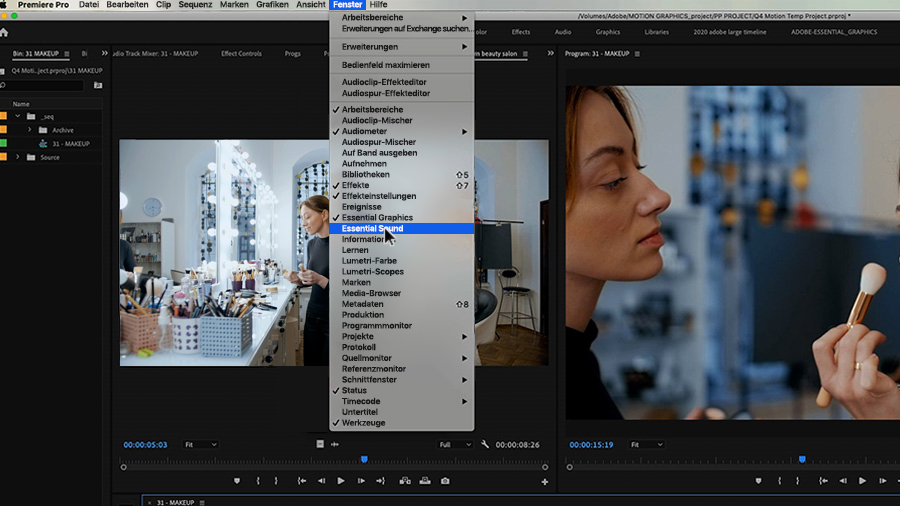Open the Hilfe menu in menu bar
The height and width of the screenshot is (506, 900).
[378, 5]
